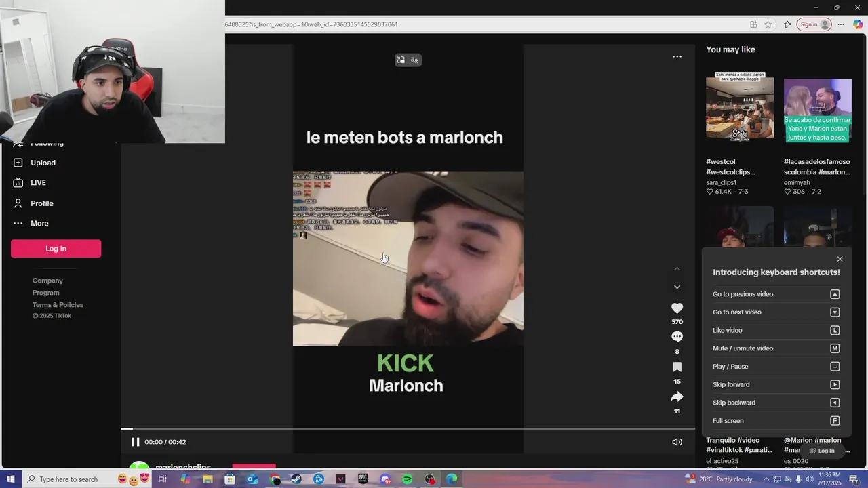Click the Play / Pause key icon
This screenshot has height=488, width=868.
click(x=835, y=367)
